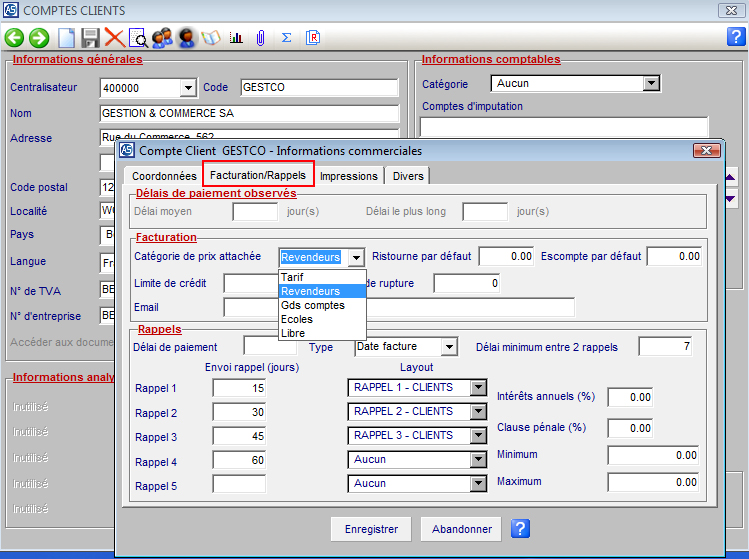Open the blue help icon beside Abandonner
The width and height of the screenshot is (749, 559).
tap(519, 529)
